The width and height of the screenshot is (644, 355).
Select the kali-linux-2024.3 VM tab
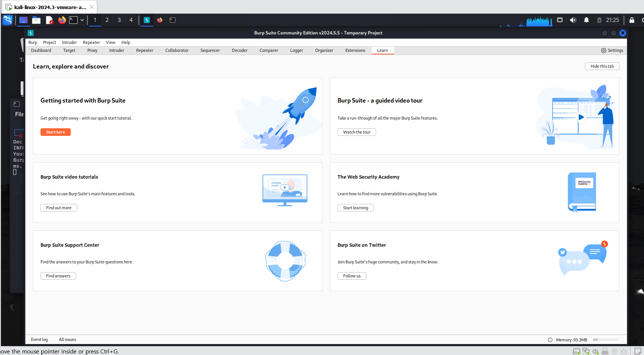(50, 7)
